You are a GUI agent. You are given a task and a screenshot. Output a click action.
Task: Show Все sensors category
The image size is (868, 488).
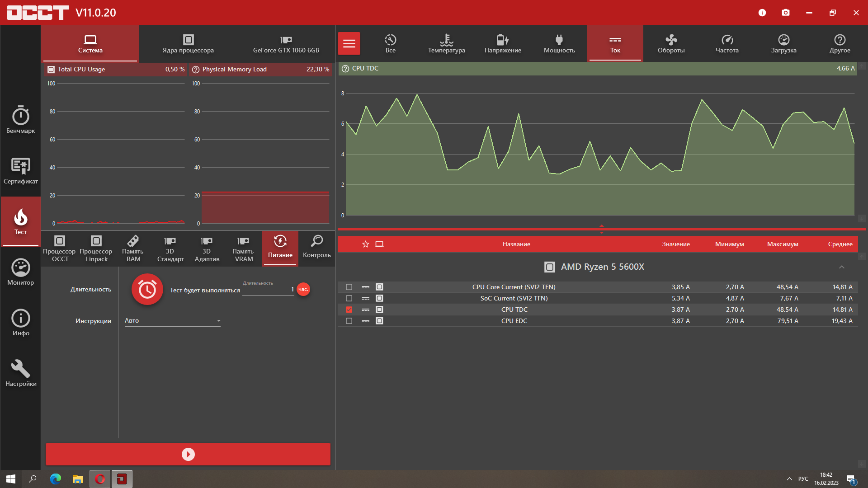[x=391, y=44]
